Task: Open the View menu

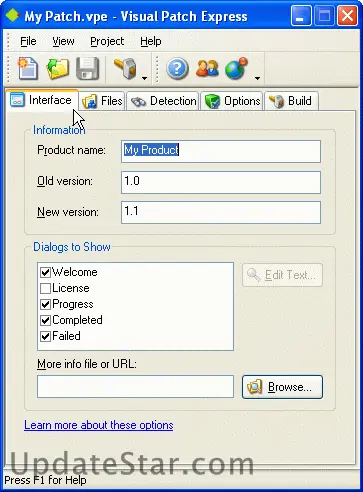Action: click(63, 41)
